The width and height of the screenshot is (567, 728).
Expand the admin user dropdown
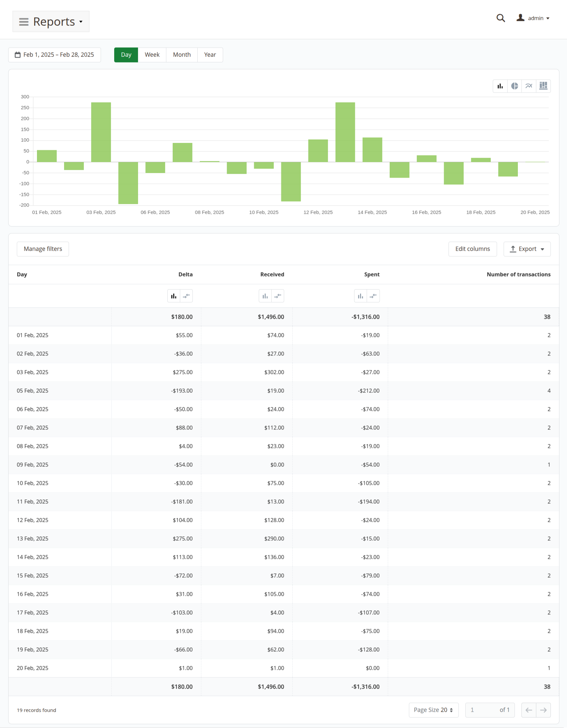(533, 18)
